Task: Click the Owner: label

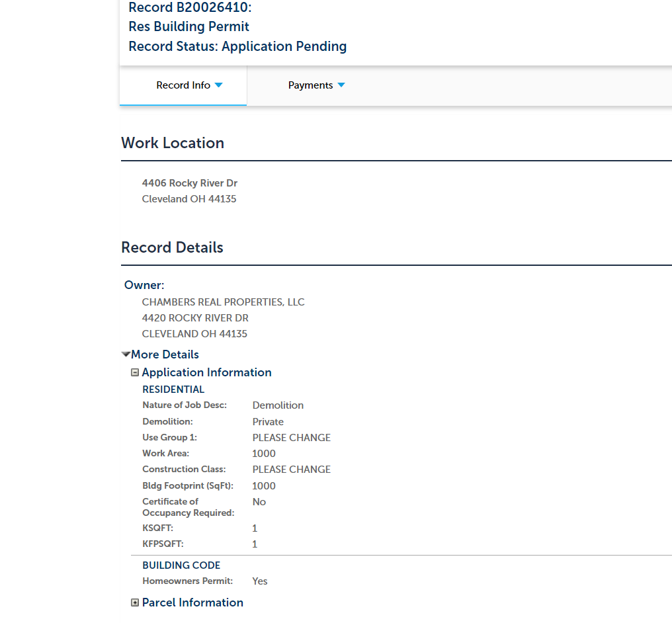Action: pyautogui.click(x=144, y=285)
